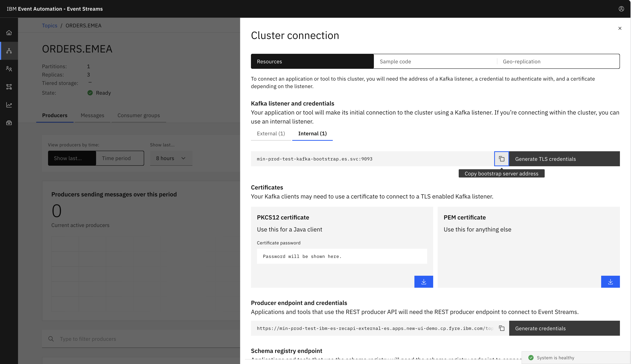Switch to the Sample code tab
This screenshot has width=631, height=364.
[435, 61]
